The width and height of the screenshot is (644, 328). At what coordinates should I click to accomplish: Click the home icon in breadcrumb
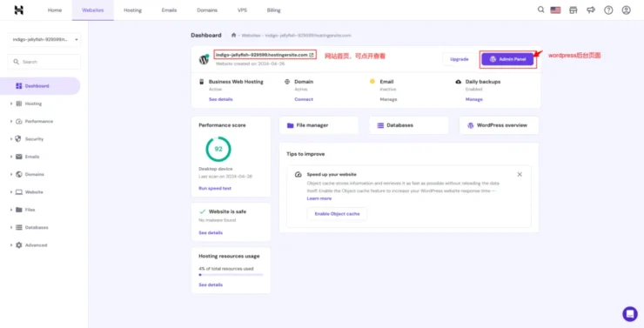tap(234, 36)
